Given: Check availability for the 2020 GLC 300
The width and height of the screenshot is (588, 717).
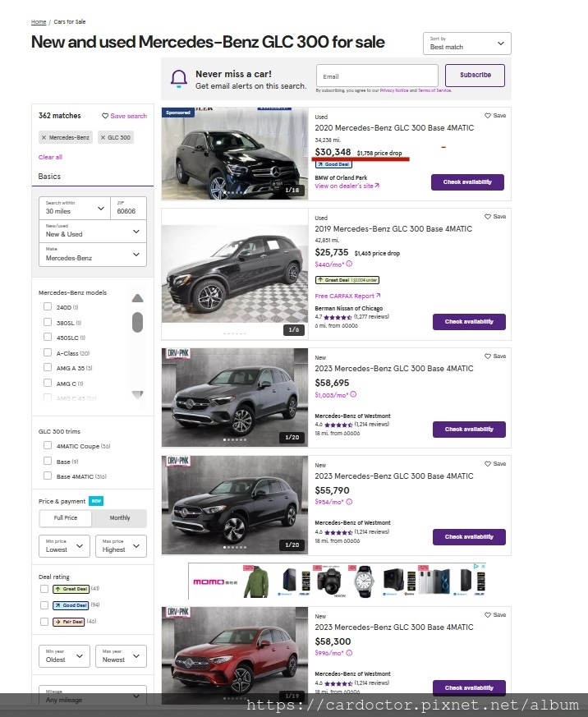Looking at the screenshot, I should (x=467, y=182).
